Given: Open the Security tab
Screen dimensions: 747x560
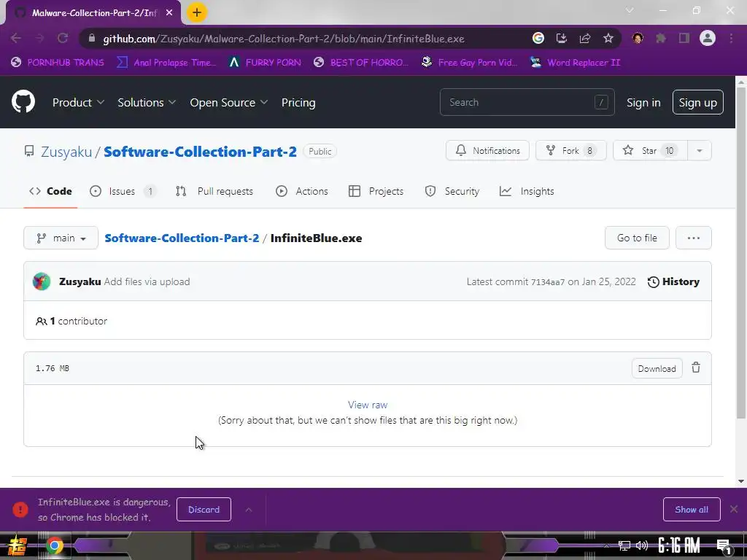Looking at the screenshot, I should pos(452,191).
